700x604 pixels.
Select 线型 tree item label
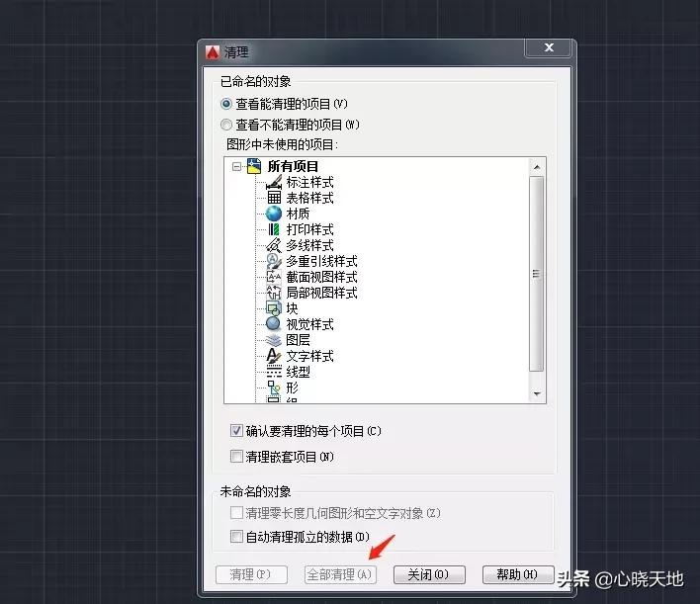click(298, 372)
